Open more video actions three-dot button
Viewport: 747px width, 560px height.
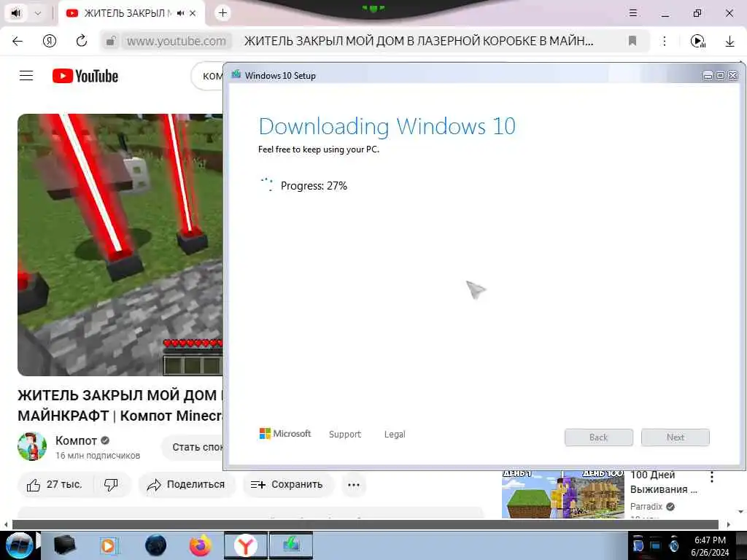coord(354,485)
